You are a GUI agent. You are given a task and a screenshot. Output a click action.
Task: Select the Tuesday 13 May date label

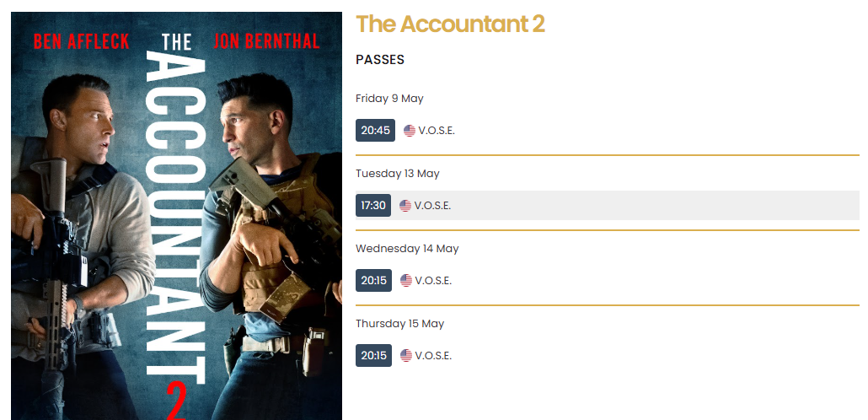pyautogui.click(x=398, y=174)
